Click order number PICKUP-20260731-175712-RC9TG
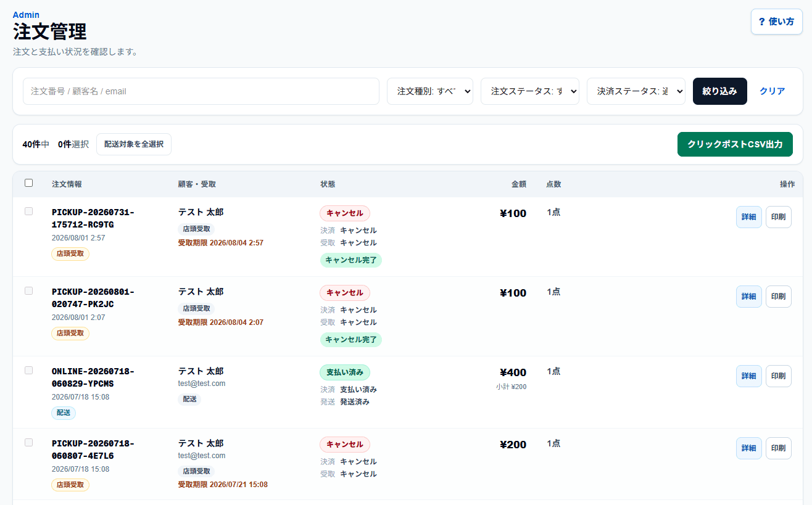This screenshot has width=812, height=505. coord(93,218)
